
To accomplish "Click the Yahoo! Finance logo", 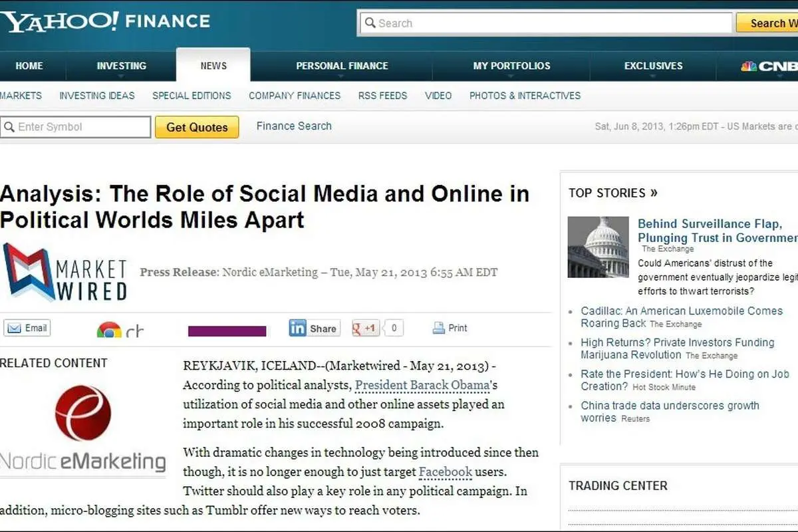I will click(x=105, y=21).
